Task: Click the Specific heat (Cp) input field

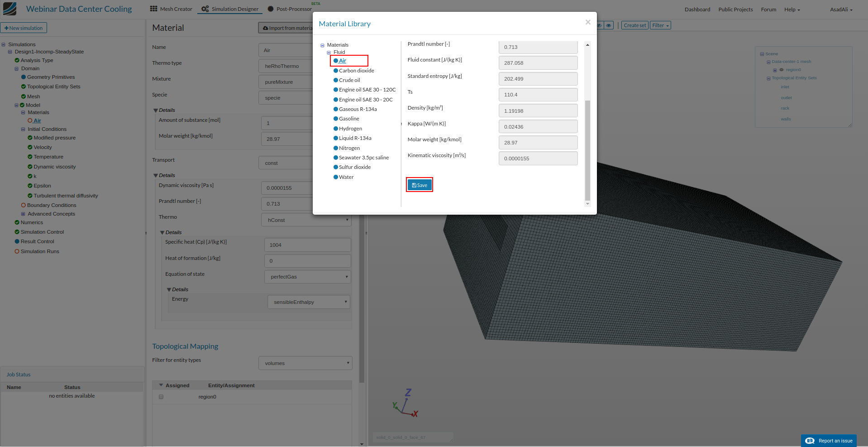Action: [x=308, y=245]
